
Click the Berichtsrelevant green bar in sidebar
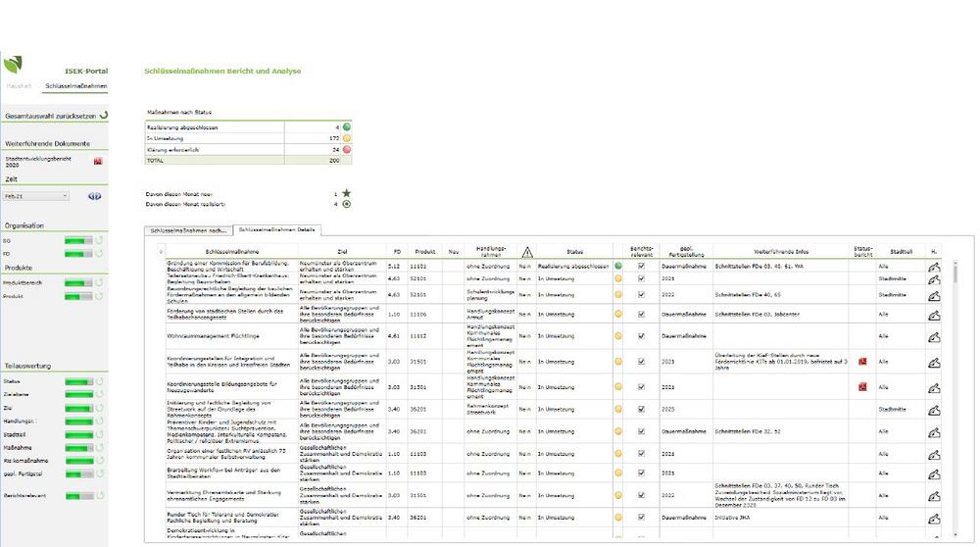tap(78, 496)
